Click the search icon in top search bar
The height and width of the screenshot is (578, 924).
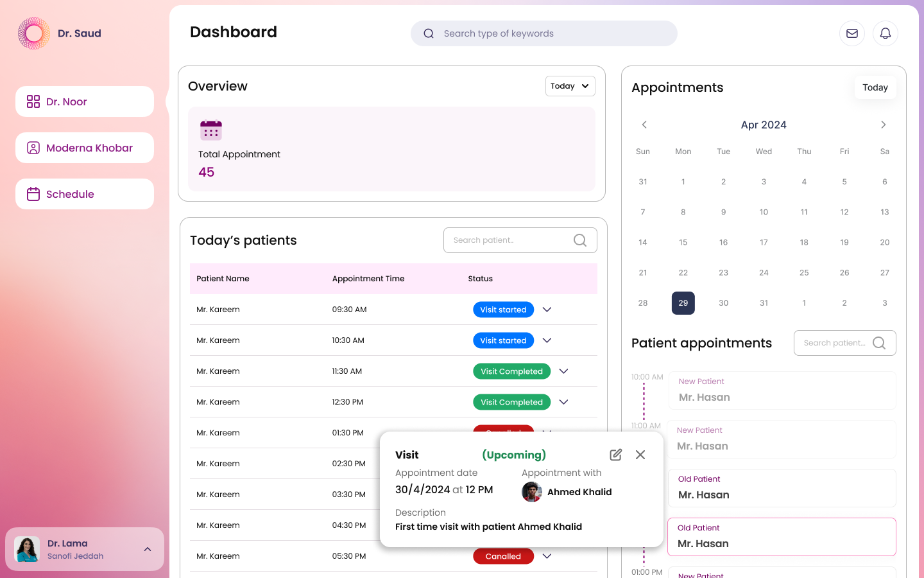429,33
